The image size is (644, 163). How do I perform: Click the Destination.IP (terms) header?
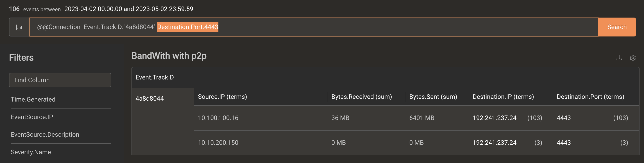tap(503, 97)
